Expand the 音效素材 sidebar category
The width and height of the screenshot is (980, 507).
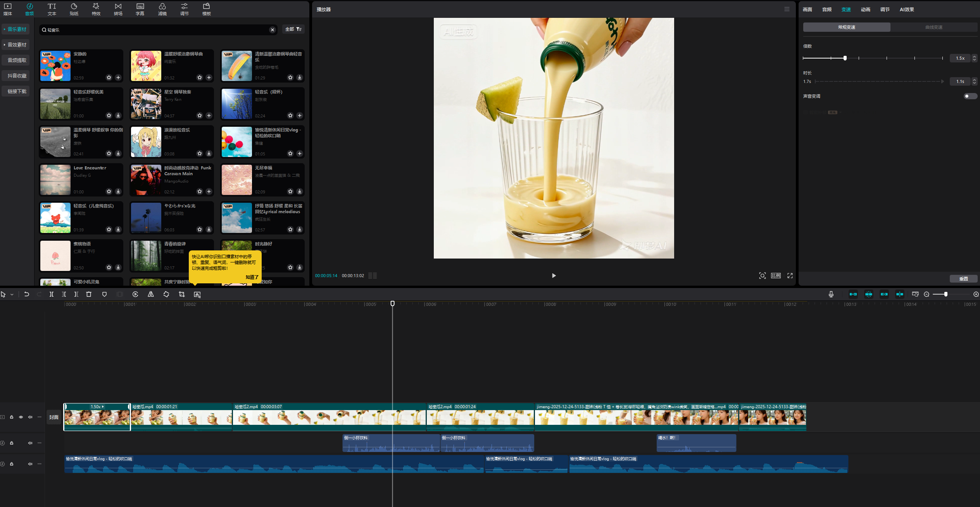coord(16,45)
